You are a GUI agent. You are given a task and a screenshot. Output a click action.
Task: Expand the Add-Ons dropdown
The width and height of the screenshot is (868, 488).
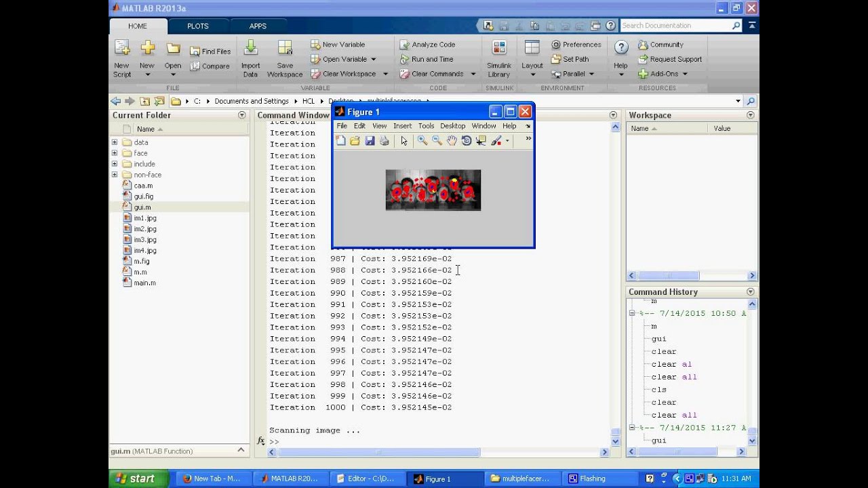click(684, 75)
